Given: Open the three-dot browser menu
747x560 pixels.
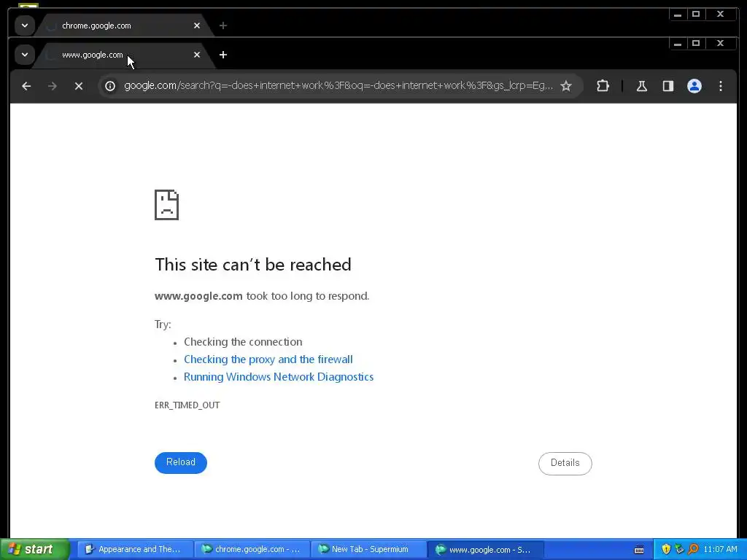Looking at the screenshot, I should click(x=720, y=86).
